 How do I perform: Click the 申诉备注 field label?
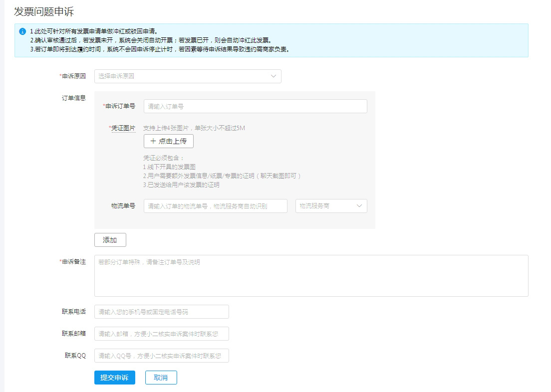(x=73, y=262)
